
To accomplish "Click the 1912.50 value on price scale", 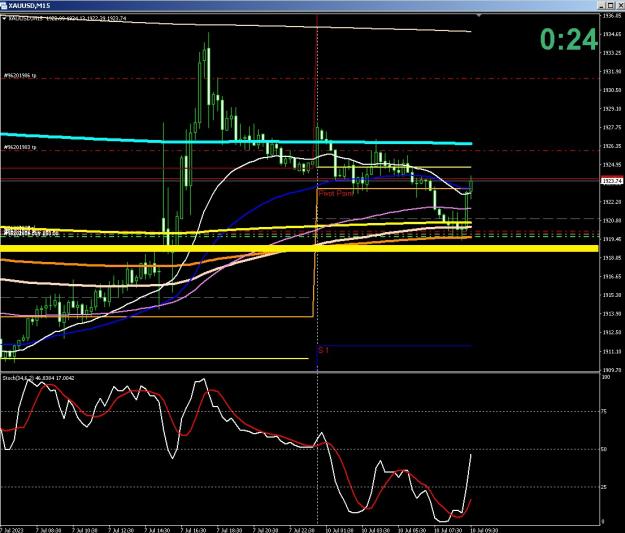I will point(612,332).
